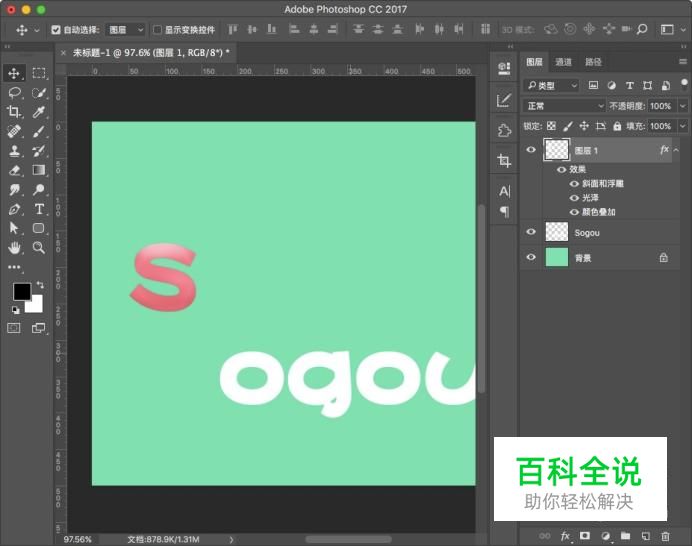This screenshot has height=546, width=692.
Task: Open the Edit Toolbar three-dots menu
Action: 14,267
